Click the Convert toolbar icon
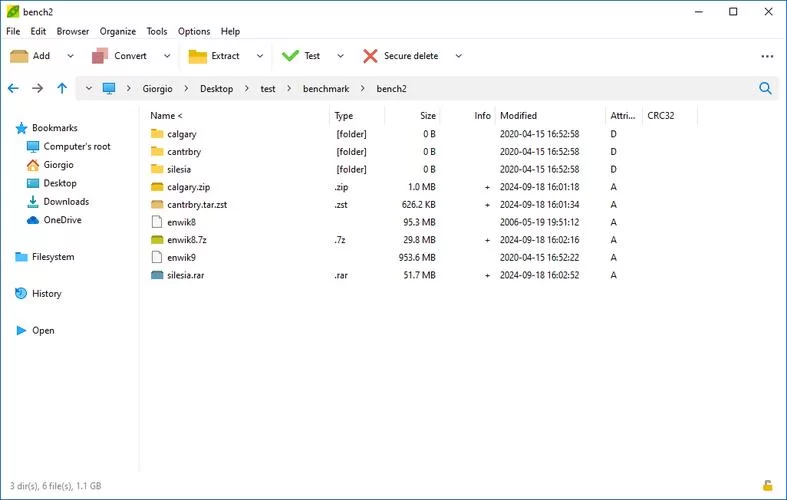This screenshot has height=500, width=787. point(100,56)
